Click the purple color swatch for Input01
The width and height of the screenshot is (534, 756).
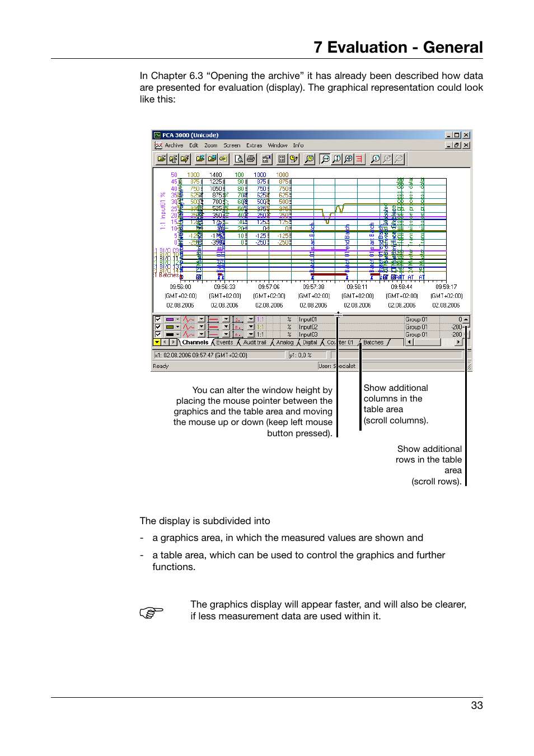(169, 319)
